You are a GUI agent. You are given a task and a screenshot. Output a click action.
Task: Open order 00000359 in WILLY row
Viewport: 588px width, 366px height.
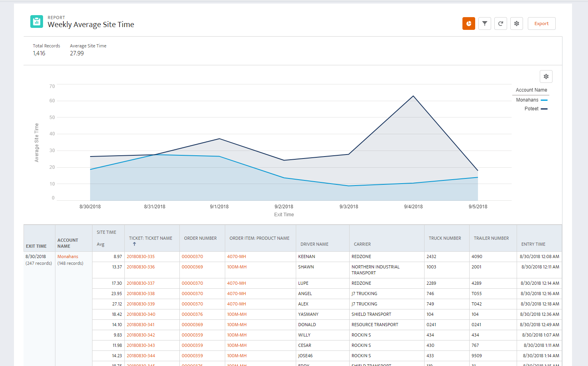[192, 335]
